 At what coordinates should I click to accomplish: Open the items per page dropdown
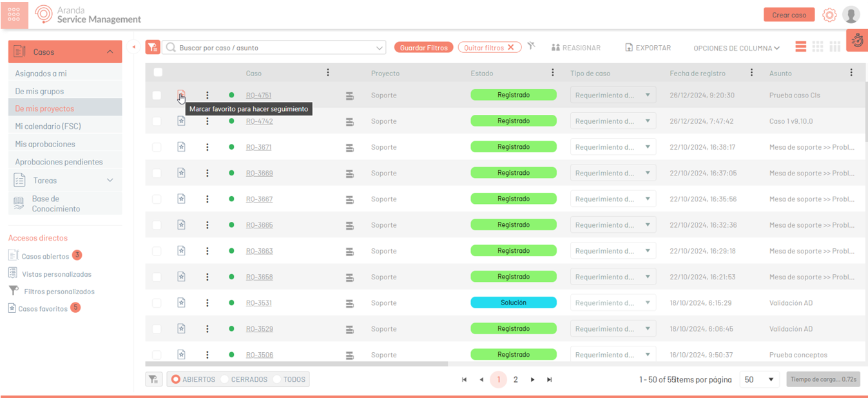point(758,380)
